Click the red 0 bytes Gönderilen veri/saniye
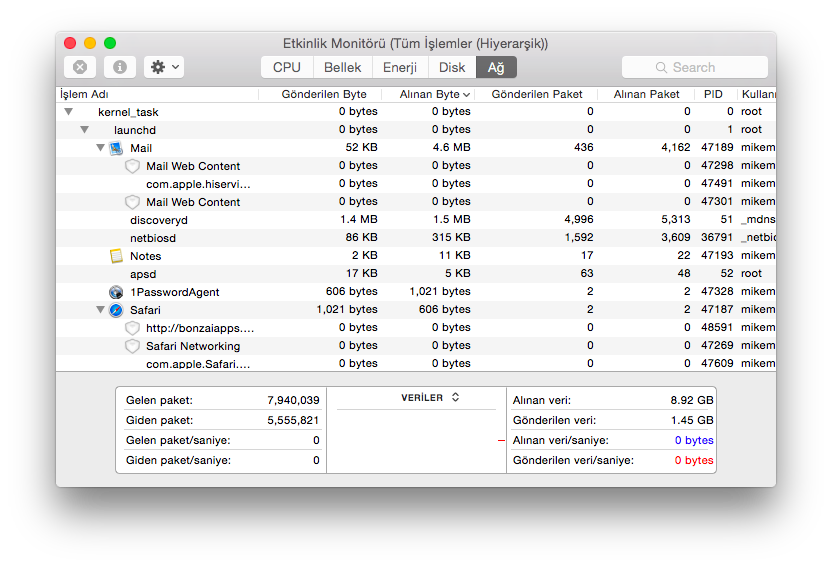Image resolution: width=832 pixels, height=567 pixels. coord(694,460)
